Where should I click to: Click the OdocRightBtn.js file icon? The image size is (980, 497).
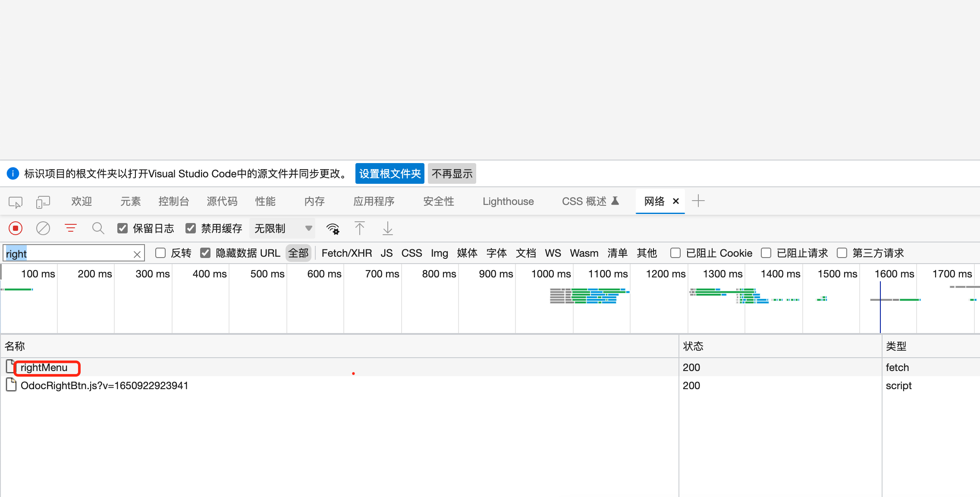click(x=11, y=384)
